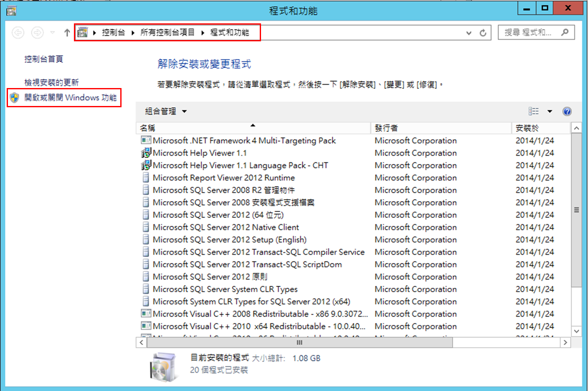Select icon of SQL Server 2008 R2 管理物件
Screen dimensions: 588x391
[146, 190]
